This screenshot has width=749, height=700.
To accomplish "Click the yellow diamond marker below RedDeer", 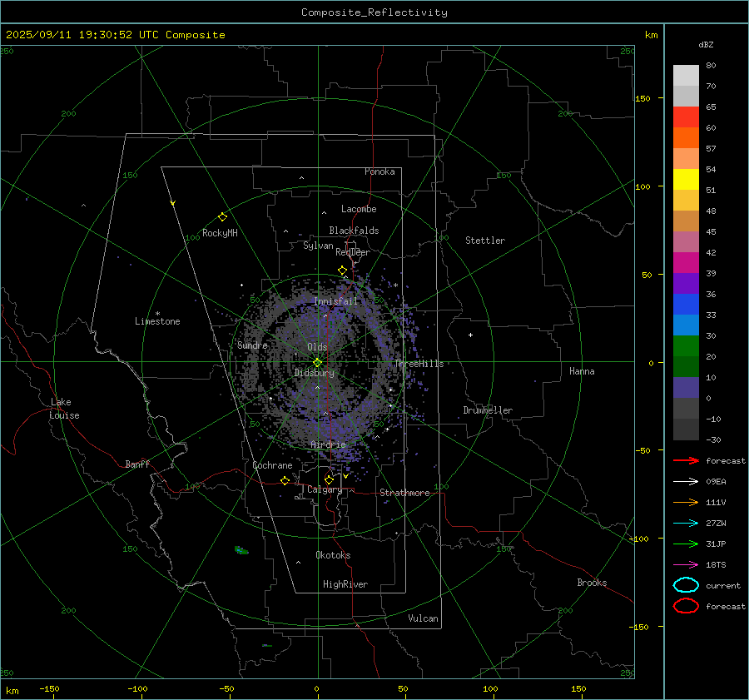I will (x=342, y=271).
